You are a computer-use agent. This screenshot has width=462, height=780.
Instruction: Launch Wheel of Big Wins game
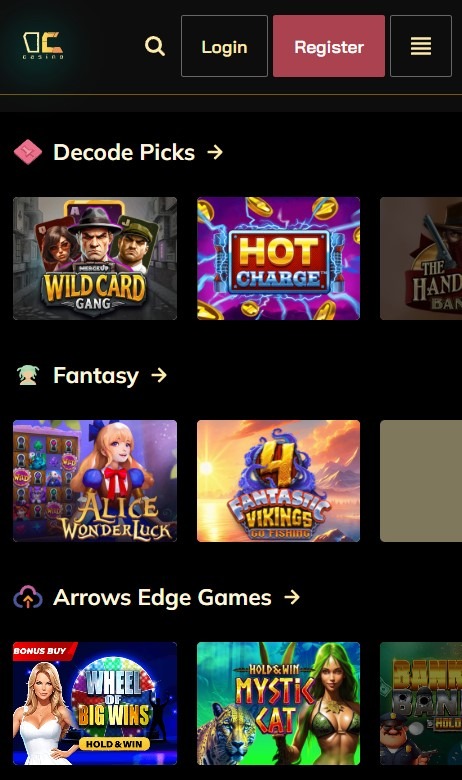(95, 703)
